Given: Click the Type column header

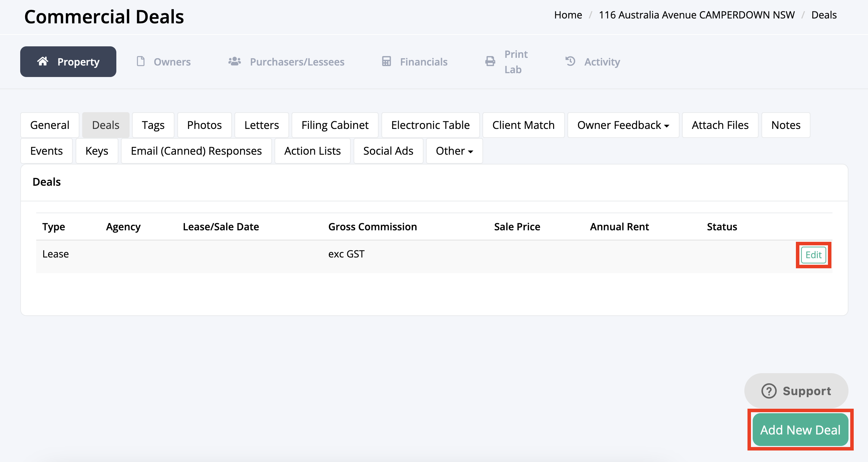Looking at the screenshot, I should coord(54,226).
